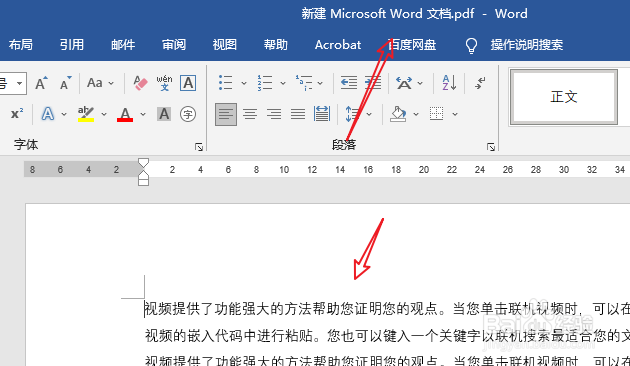Decrease paragraph indent
630x366 pixels.
(349, 83)
